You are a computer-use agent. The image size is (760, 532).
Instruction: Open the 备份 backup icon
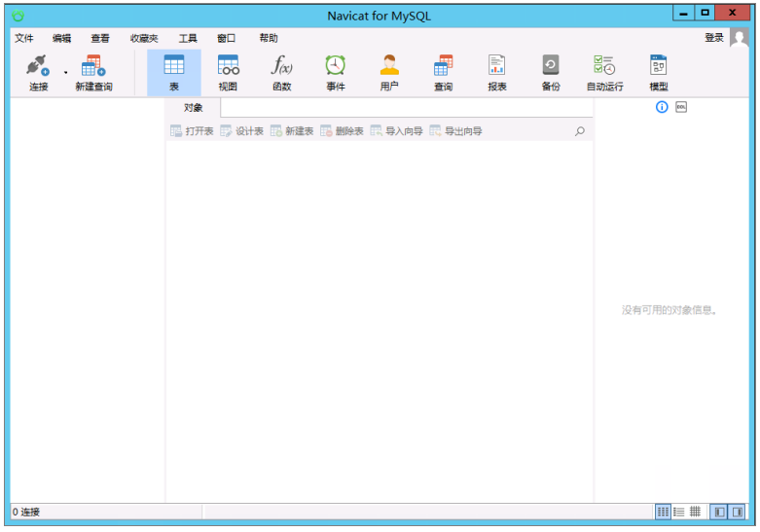(551, 73)
